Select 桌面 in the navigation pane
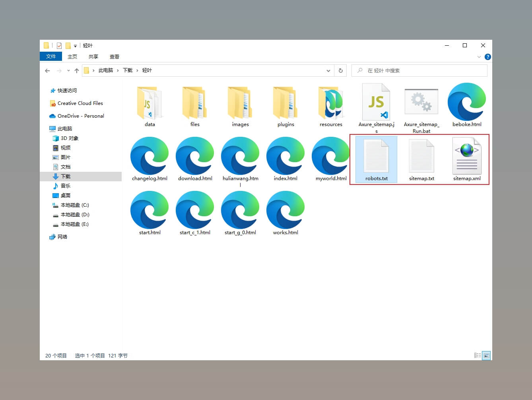Image resolution: width=532 pixels, height=400 pixels. (x=66, y=196)
